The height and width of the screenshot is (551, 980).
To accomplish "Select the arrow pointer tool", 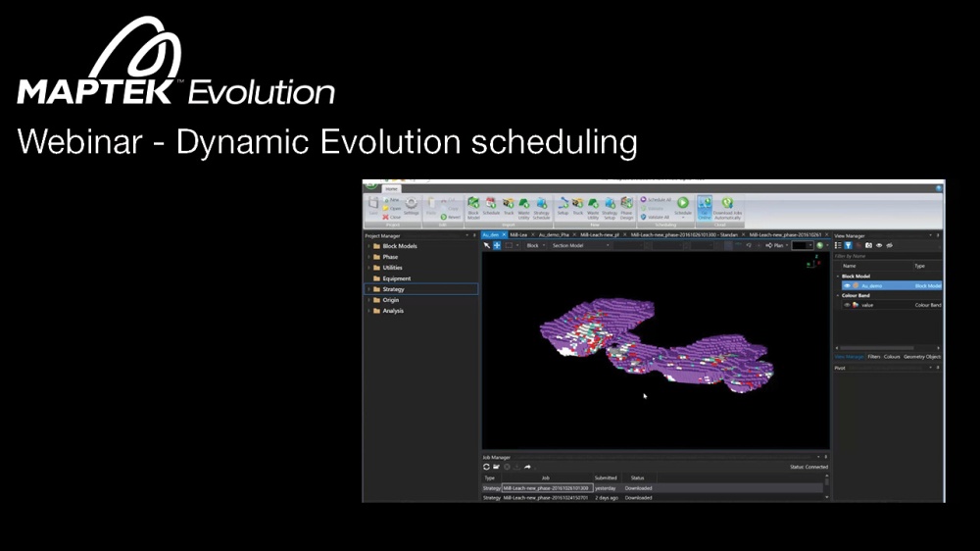I will [x=487, y=246].
